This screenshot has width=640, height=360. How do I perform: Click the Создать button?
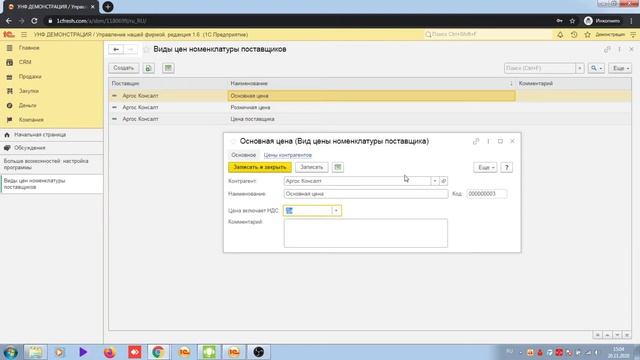pos(124,68)
